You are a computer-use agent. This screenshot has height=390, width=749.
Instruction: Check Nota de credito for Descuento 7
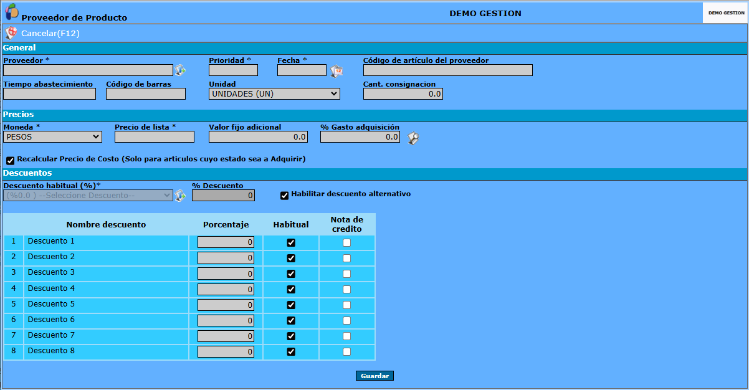pyautogui.click(x=347, y=336)
